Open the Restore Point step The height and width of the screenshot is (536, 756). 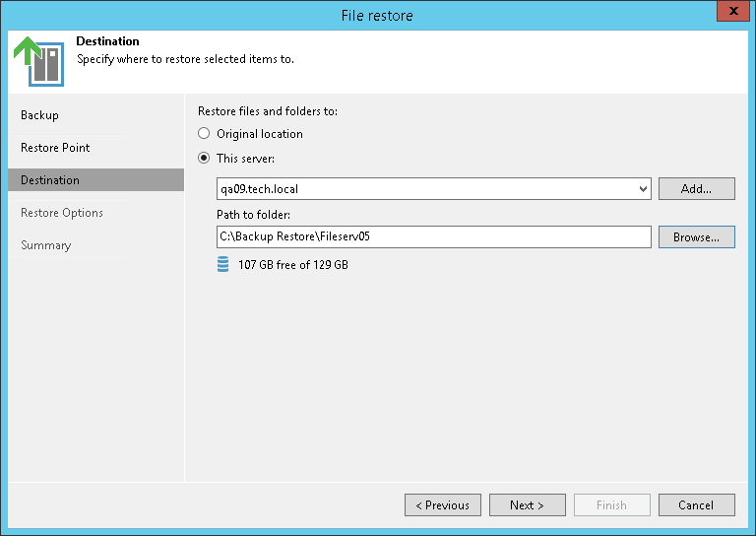55,148
